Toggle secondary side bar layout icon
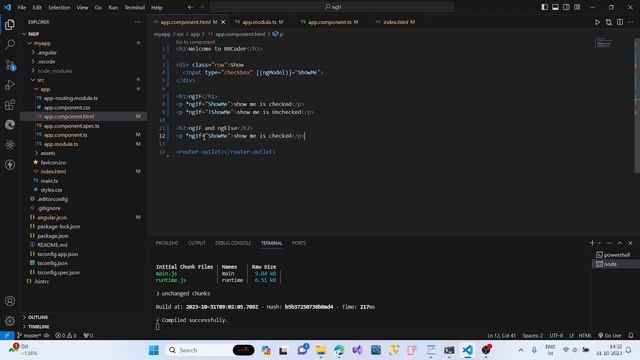Image resolution: width=640 pixels, height=360 pixels. [x=566, y=7]
